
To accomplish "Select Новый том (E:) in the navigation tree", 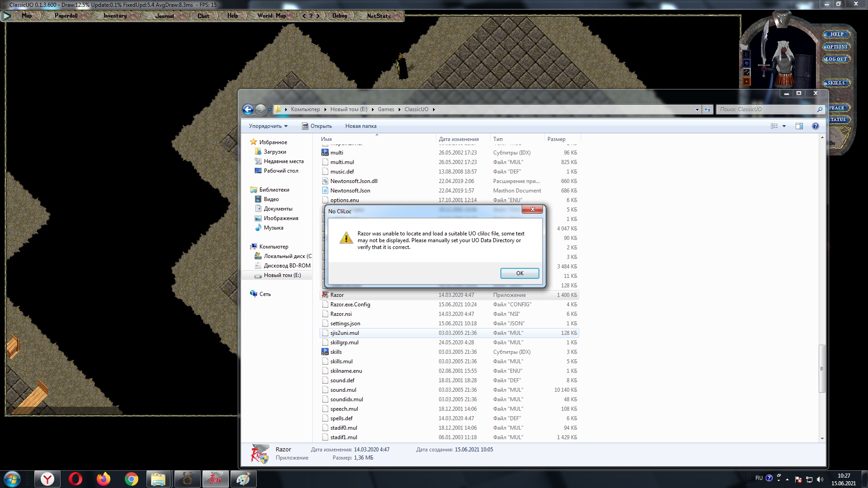I will click(282, 275).
